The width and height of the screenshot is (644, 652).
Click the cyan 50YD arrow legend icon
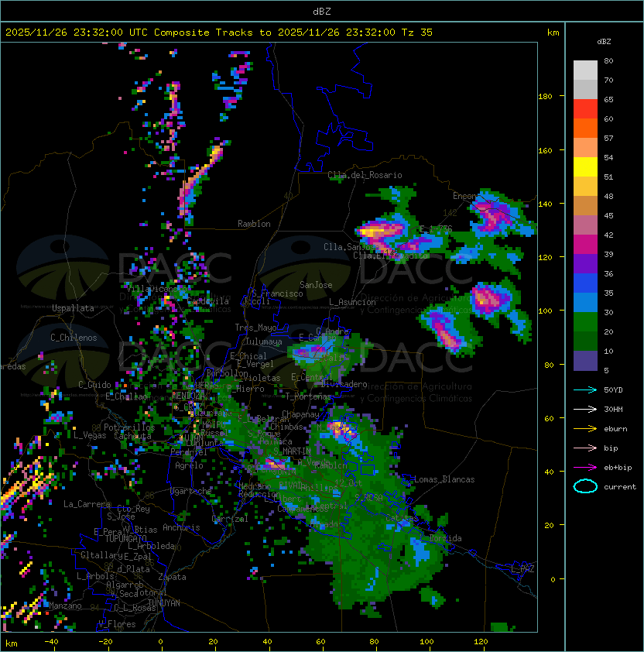tap(585, 389)
